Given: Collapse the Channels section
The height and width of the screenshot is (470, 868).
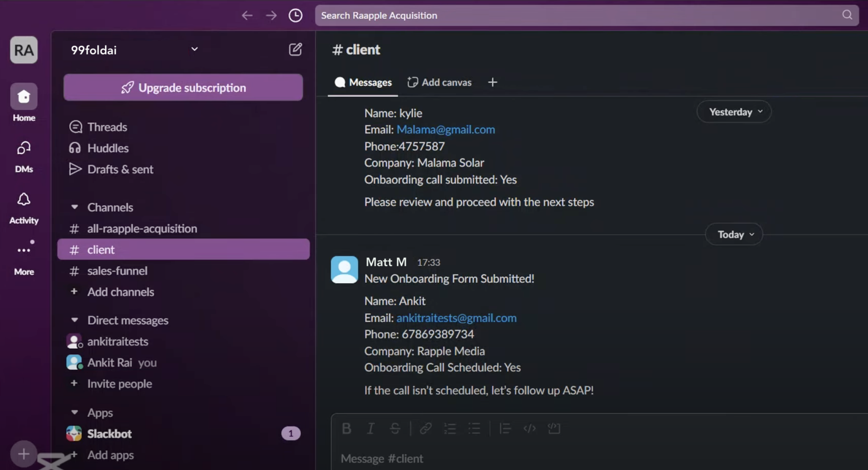Looking at the screenshot, I should (74, 207).
